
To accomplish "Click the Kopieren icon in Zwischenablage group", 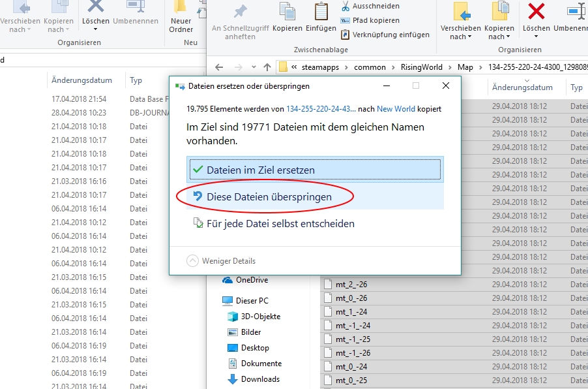I will [x=287, y=12].
